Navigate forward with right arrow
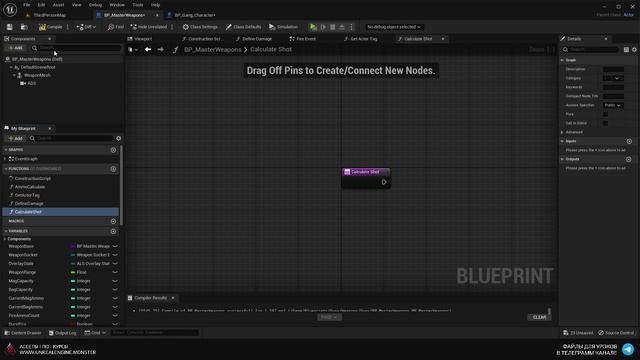 point(161,49)
